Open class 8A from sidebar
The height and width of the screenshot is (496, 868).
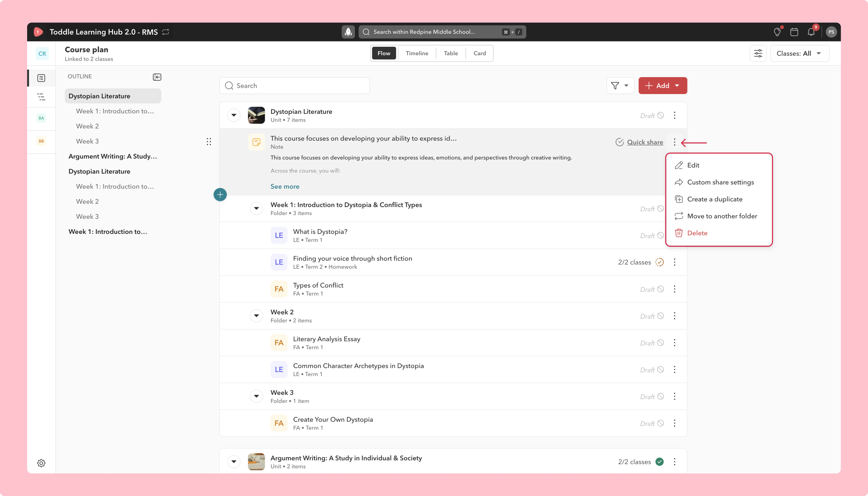pyautogui.click(x=41, y=118)
